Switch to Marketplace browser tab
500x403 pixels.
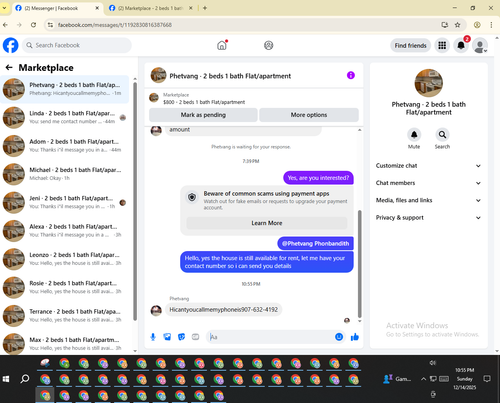click(x=151, y=8)
